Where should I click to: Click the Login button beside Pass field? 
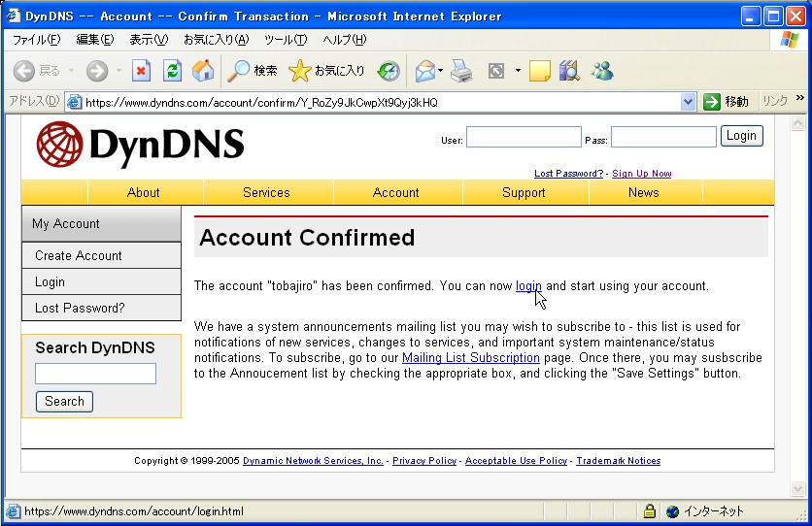click(x=741, y=136)
